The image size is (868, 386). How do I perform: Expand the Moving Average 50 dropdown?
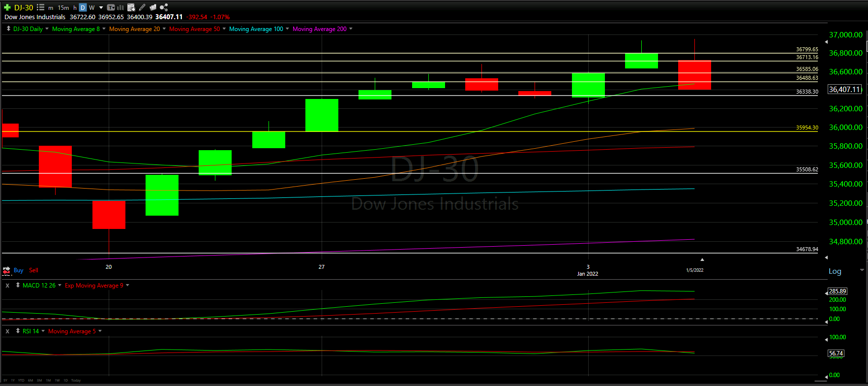224,29
